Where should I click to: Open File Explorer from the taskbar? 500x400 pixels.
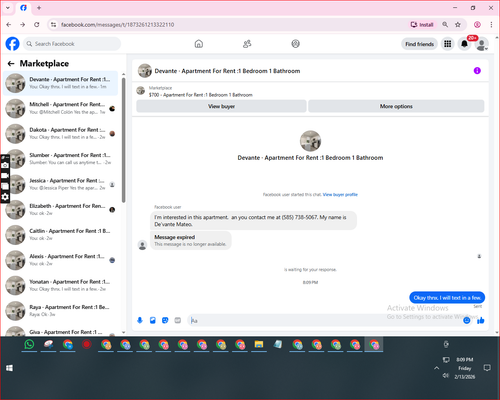click(x=259, y=344)
